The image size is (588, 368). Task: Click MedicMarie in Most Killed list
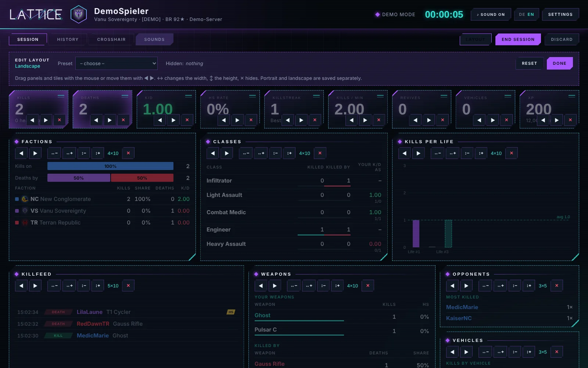[x=462, y=307]
